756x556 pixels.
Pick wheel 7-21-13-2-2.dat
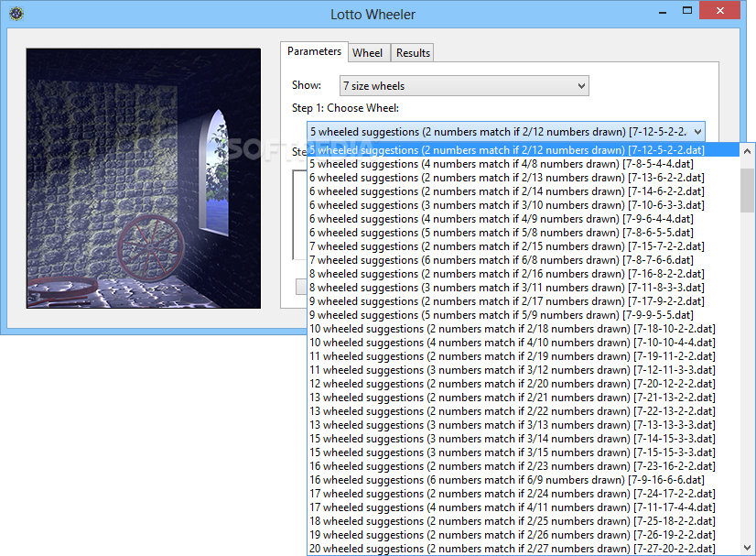523,398
